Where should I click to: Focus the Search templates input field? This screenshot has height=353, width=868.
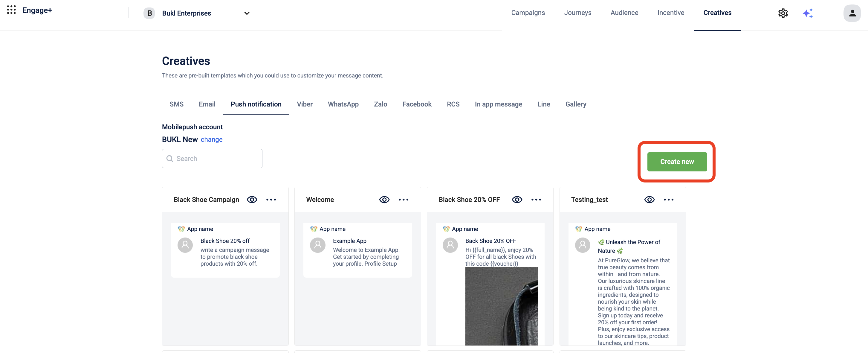point(212,159)
